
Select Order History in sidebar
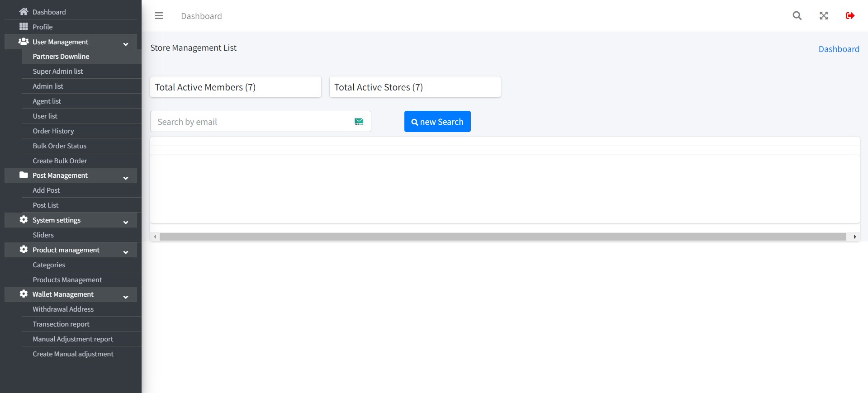[x=53, y=131]
